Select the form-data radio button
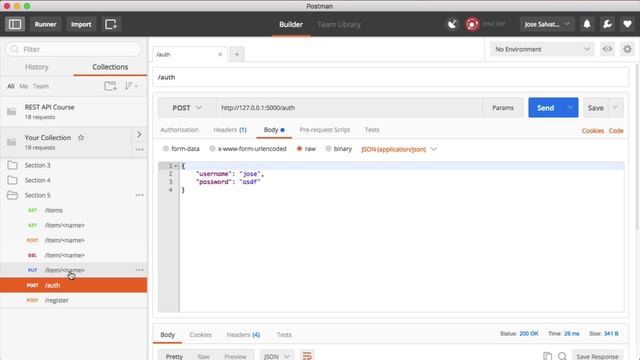This screenshot has height=360, width=640. (166, 149)
